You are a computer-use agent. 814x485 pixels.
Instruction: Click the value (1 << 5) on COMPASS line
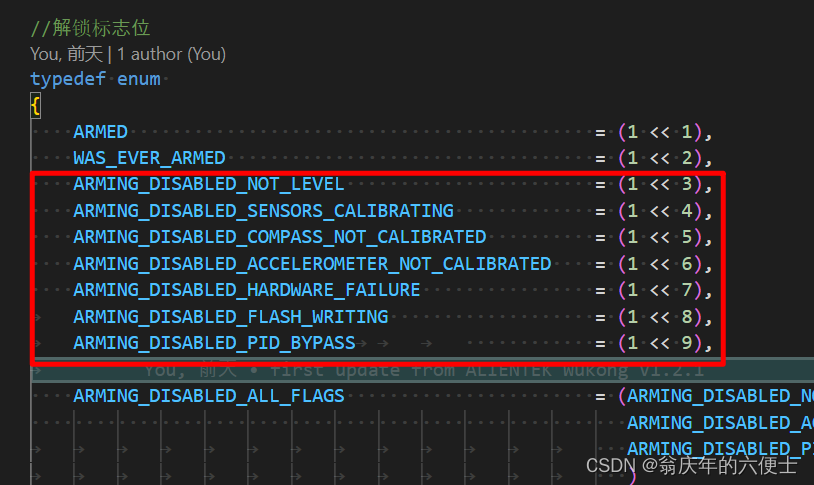660,237
